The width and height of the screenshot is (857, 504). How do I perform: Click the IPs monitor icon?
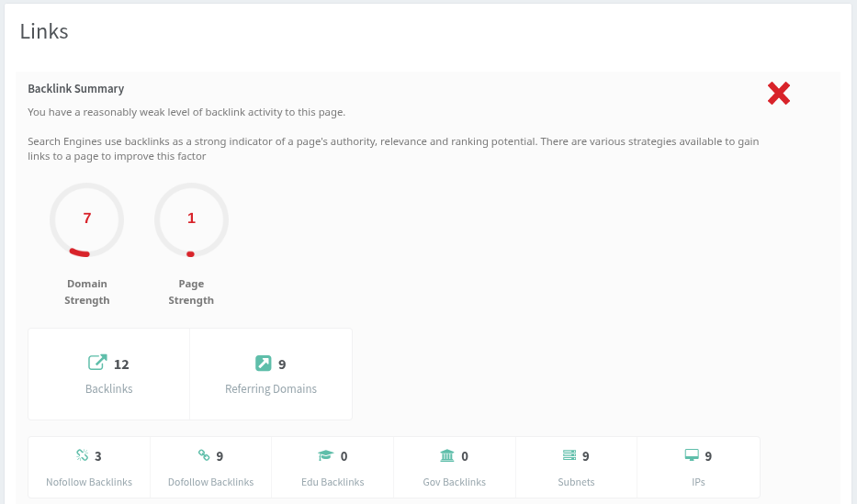692,455
